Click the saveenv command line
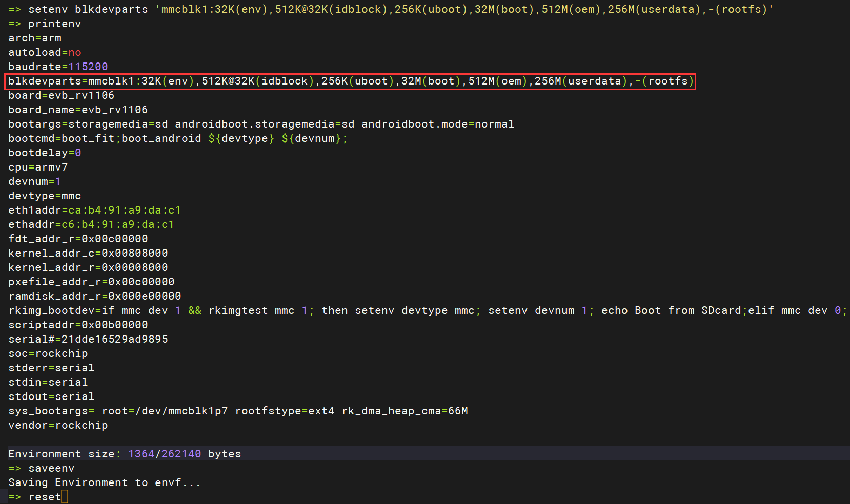This screenshot has width=850, height=504. (x=51, y=468)
